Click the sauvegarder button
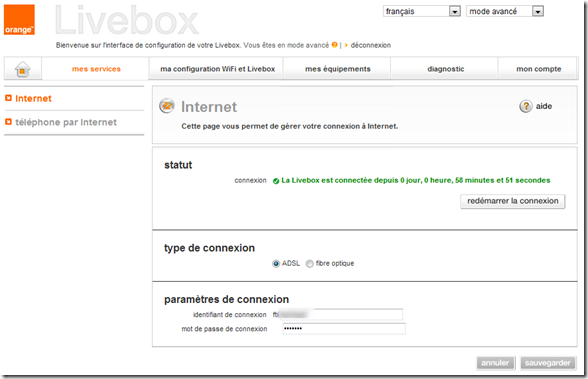This screenshot has width=588, height=379. tap(548, 363)
